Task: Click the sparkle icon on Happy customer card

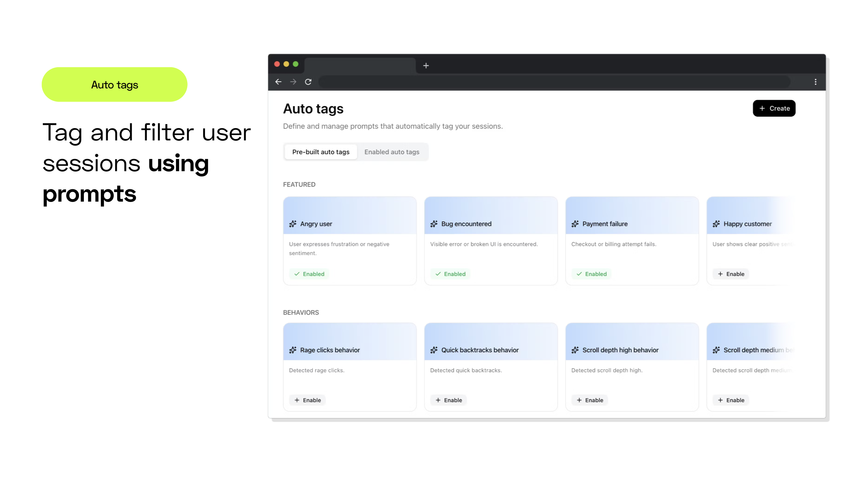Action: point(716,224)
